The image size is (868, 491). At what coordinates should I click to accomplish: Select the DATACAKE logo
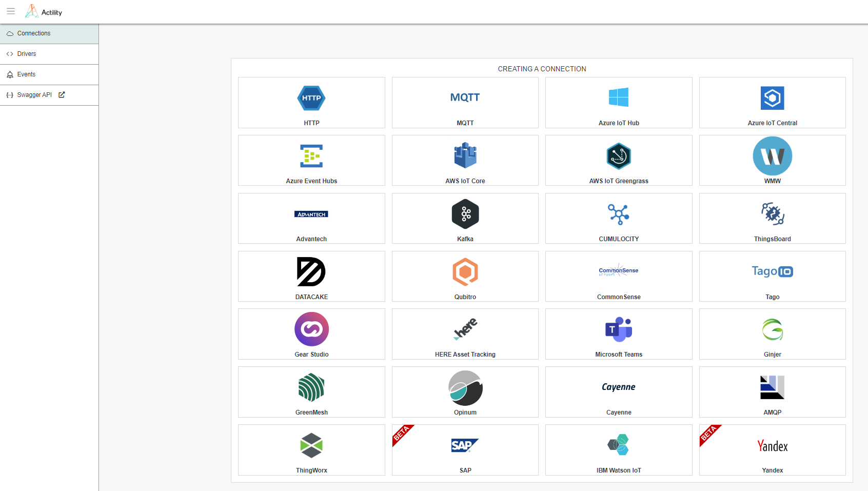(311, 272)
